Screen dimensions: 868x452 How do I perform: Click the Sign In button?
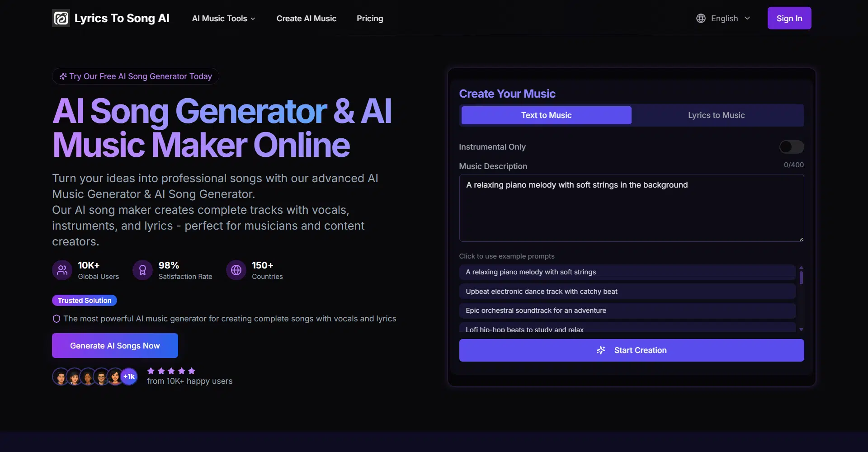click(789, 19)
